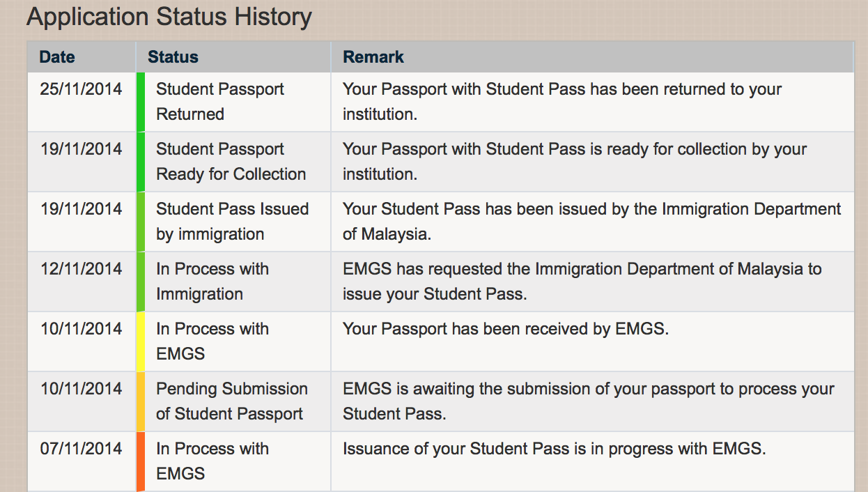Viewport: 868px width, 492px height.
Task: Click the Student Passport Ready for Collection status
Action: (231, 162)
